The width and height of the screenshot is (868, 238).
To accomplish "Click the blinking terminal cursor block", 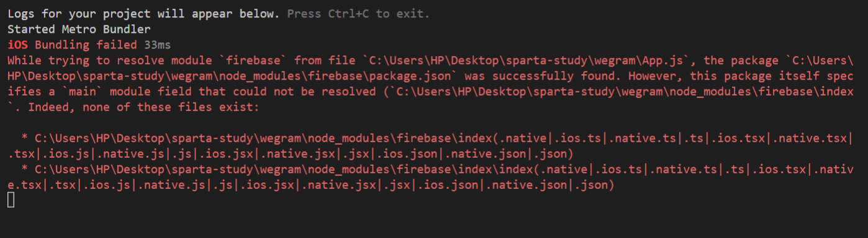I will pos(11,200).
